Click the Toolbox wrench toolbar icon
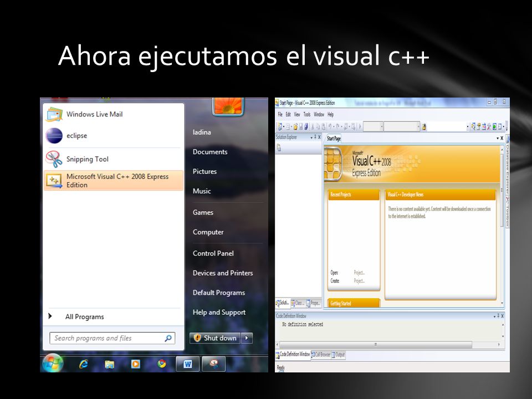The height and width of the screenshot is (399, 532). (489, 127)
